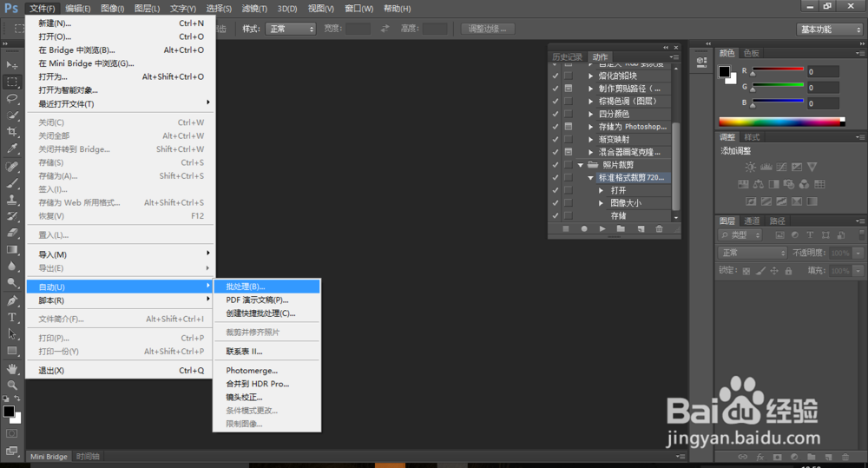Stop recording in Actions panel
The width and height of the screenshot is (868, 468).
click(566, 228)
